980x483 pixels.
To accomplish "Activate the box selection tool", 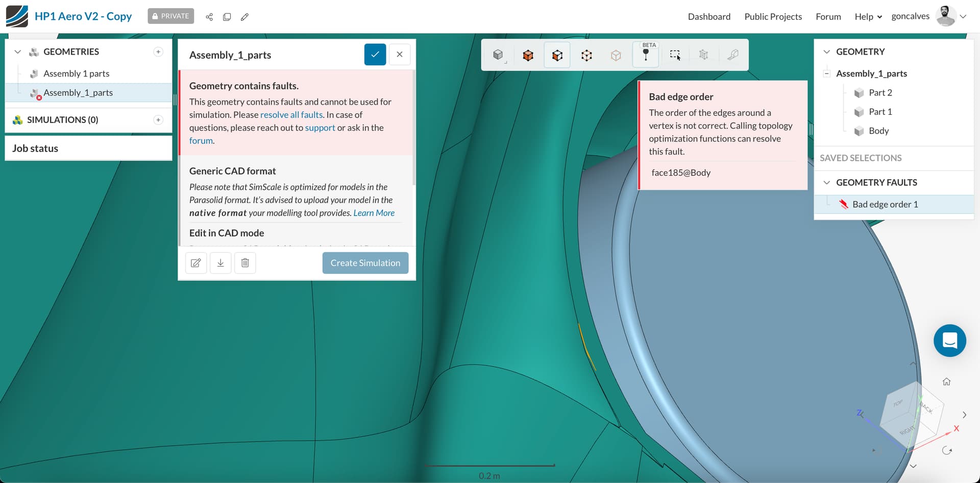I will click(x=675, y=55).
